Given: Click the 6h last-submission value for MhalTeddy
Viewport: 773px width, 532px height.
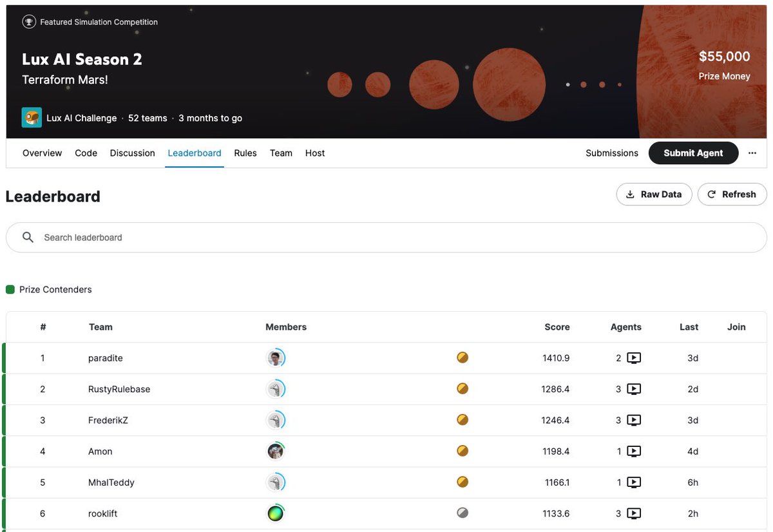Looking at the screenshot, I should tap(693, 482).
